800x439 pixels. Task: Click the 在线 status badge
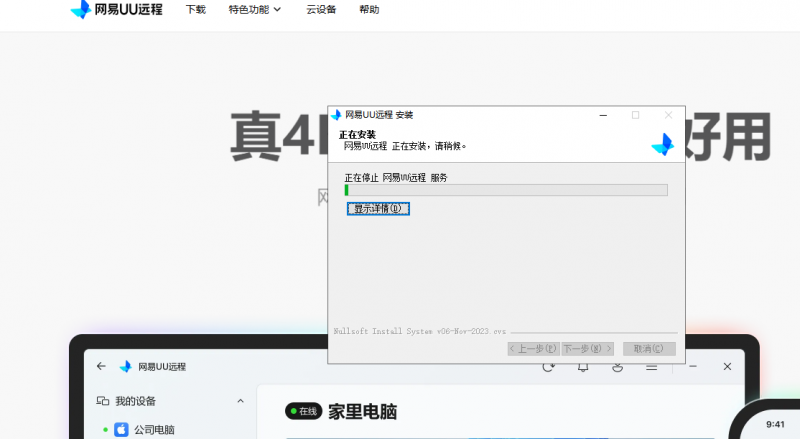(x=304, y=411)
